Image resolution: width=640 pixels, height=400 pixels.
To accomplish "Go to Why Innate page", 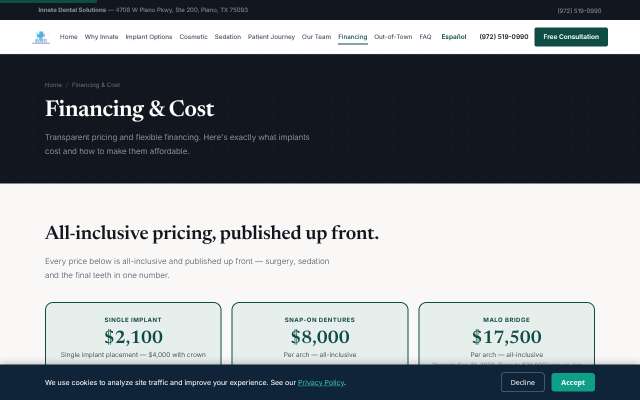I will 101,37.
